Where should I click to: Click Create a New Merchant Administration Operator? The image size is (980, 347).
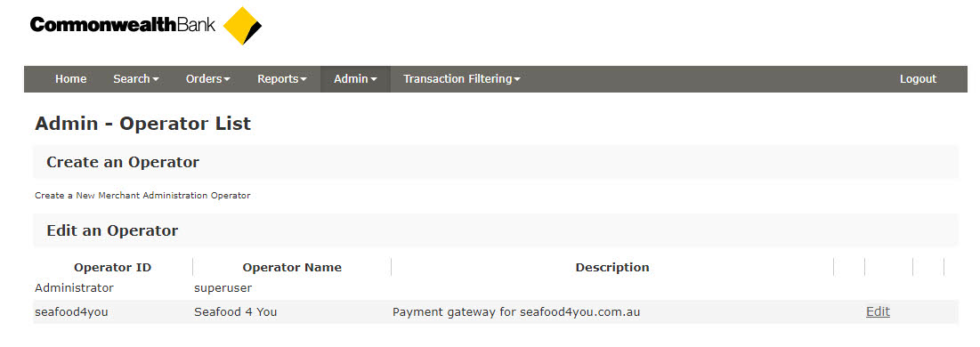click(x=142, y=196)
